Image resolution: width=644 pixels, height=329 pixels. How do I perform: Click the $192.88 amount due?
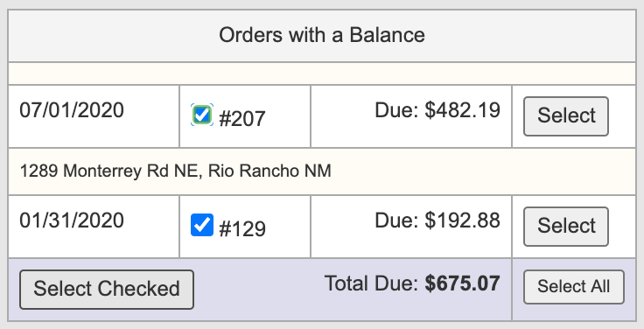click(x=463, y=220)
